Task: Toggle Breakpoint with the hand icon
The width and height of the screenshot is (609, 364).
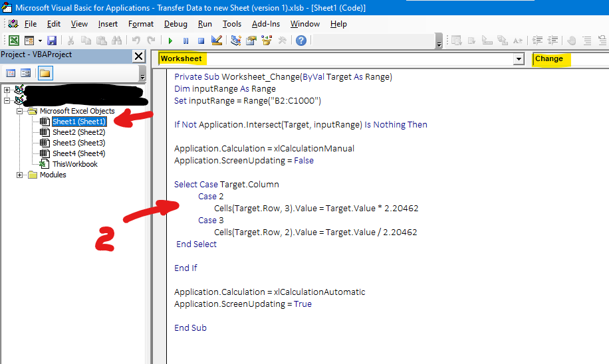Action: click(x=571, y=41)
